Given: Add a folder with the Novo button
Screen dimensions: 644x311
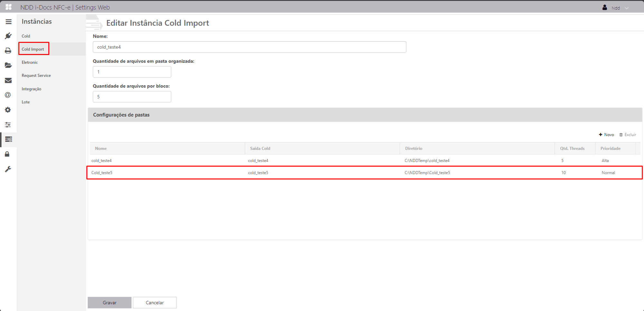Looking at the screenshot, I should (606, 134).
